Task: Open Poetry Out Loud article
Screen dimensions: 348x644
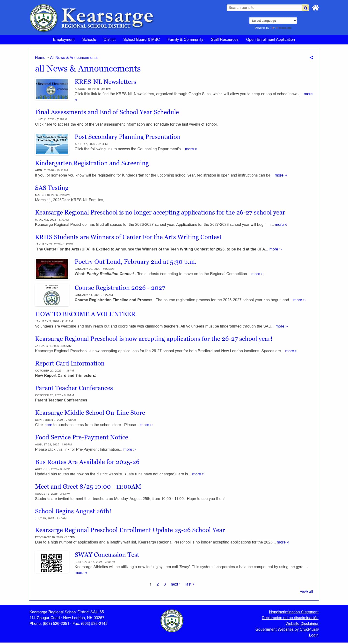Action: pos(135,262)
